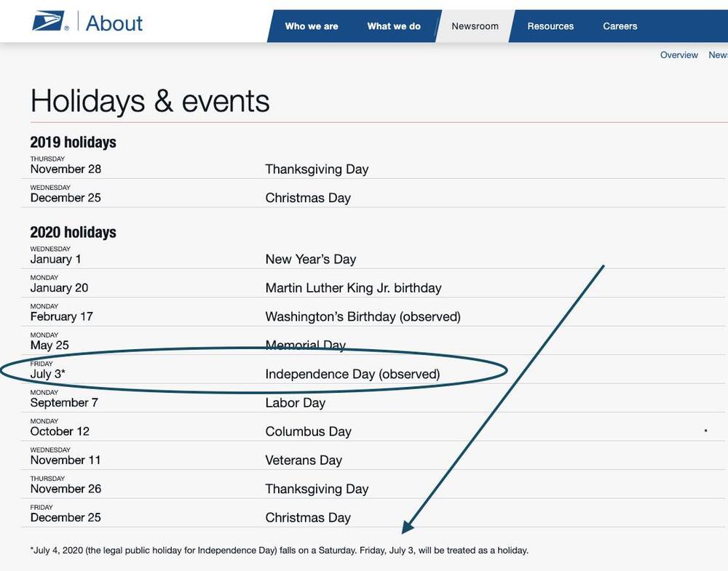Click Martin Luther King Jr. birthday entry
The width and height of the screenshot is (728, 571).
[x=353, y=288]
